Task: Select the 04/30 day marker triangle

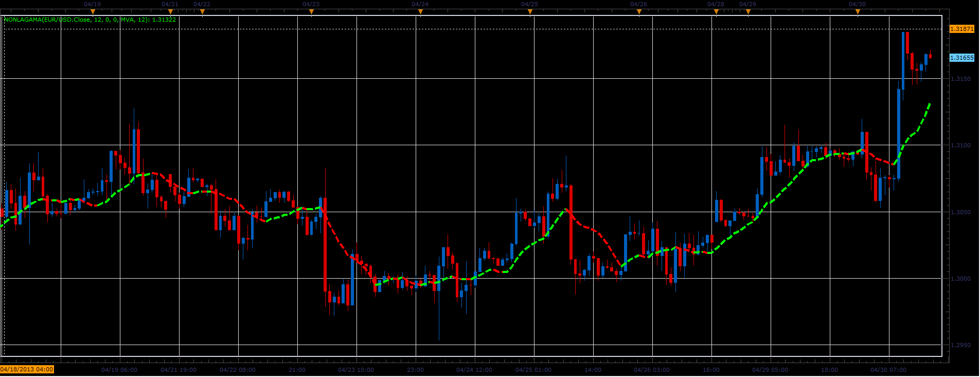Action: (x=858, y=11)
